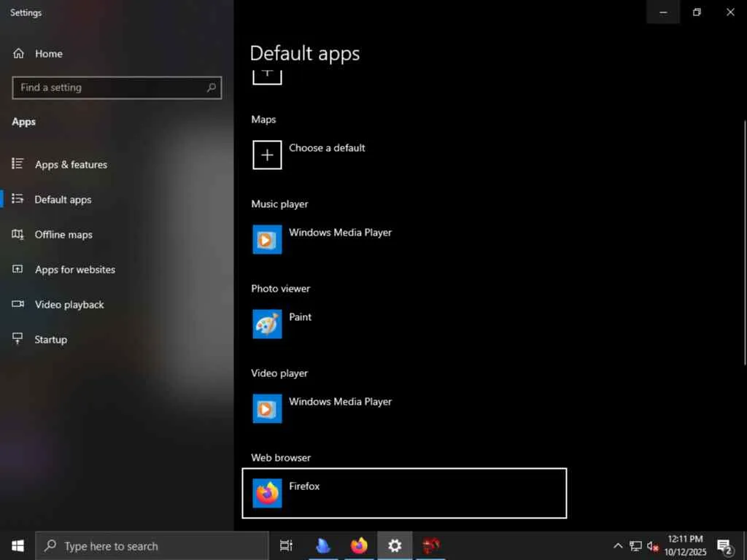
Task: Go to Settings Home
Action: (x=38, y=54)
